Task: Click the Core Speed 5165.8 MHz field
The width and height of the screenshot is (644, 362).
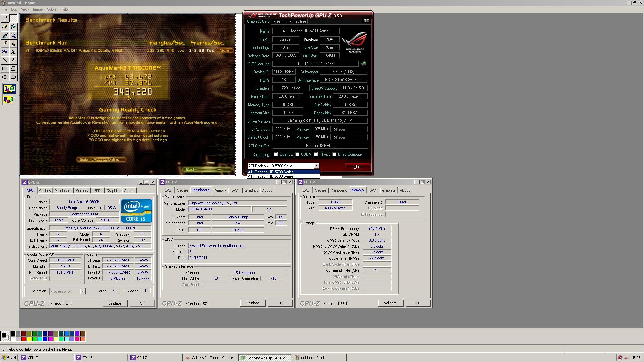Action: (65, 260)
